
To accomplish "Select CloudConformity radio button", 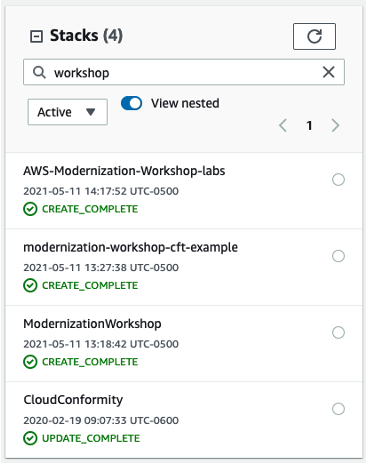I will [x=338, y=409].
